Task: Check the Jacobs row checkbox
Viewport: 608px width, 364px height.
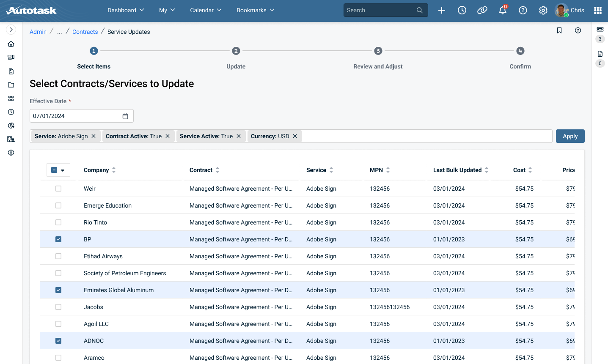Action: 58,307
